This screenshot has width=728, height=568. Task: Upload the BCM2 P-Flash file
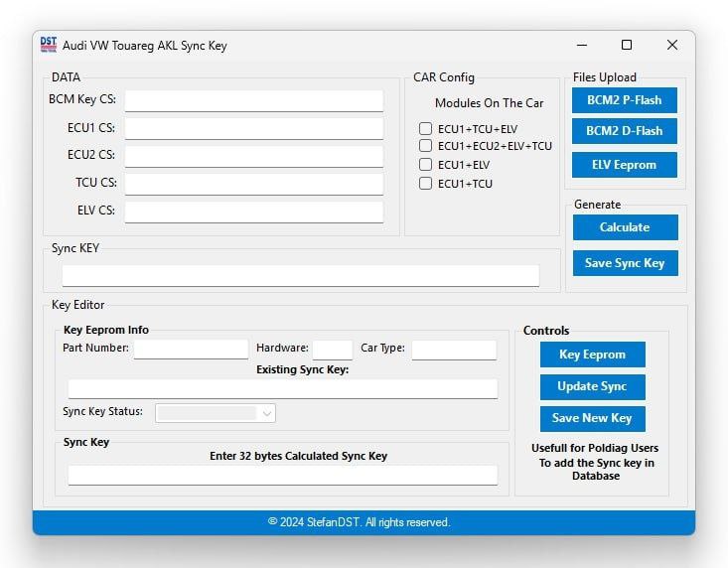(x=624, y=100)
